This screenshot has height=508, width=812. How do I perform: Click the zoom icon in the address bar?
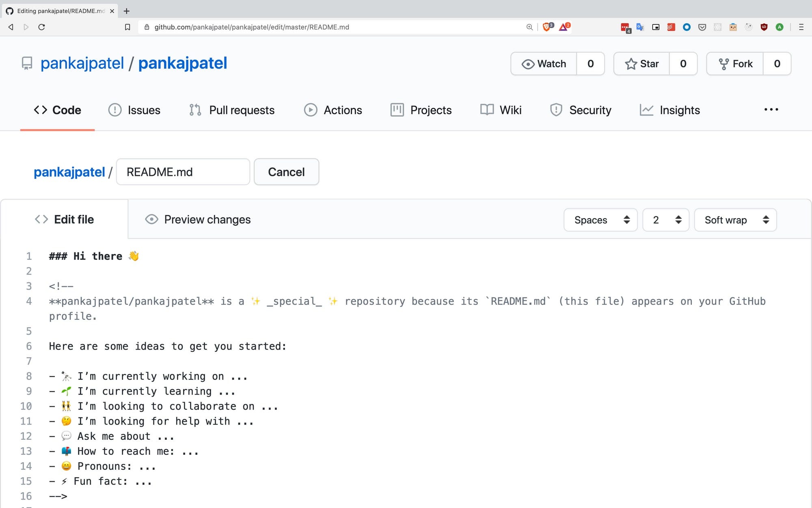point(529,27)
